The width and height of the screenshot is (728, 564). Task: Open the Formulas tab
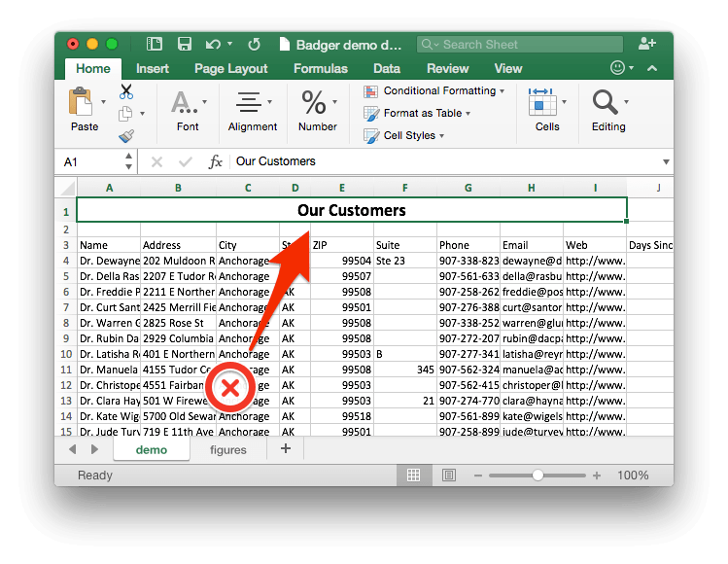321,69
